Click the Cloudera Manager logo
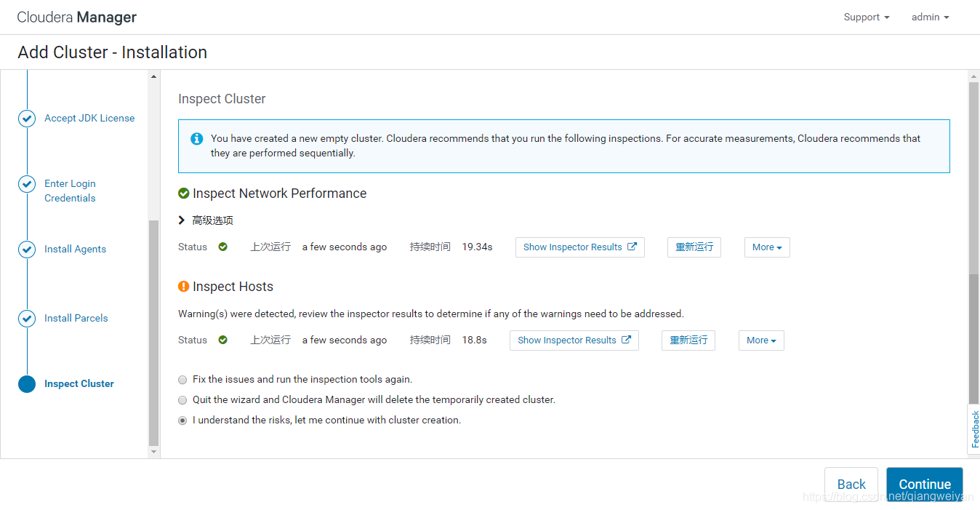The image size is (980, 510). [76, 17]
